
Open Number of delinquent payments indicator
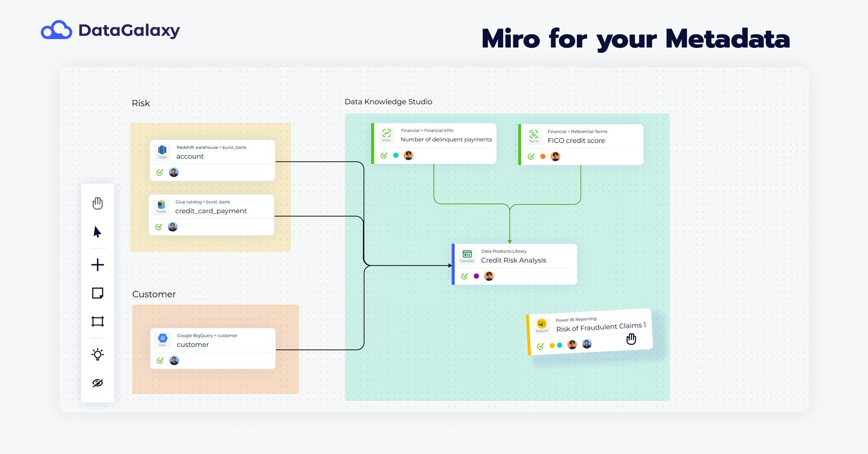tap(446, 140)
